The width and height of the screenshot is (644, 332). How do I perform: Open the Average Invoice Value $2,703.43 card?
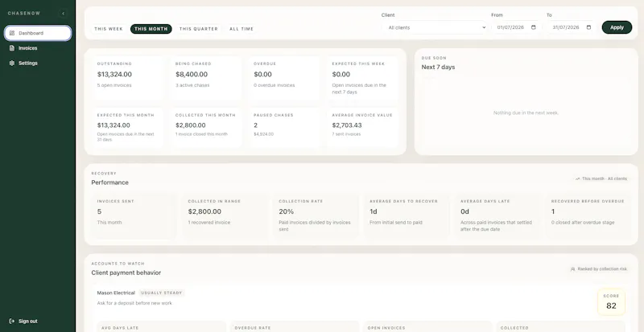click(363, 128)
